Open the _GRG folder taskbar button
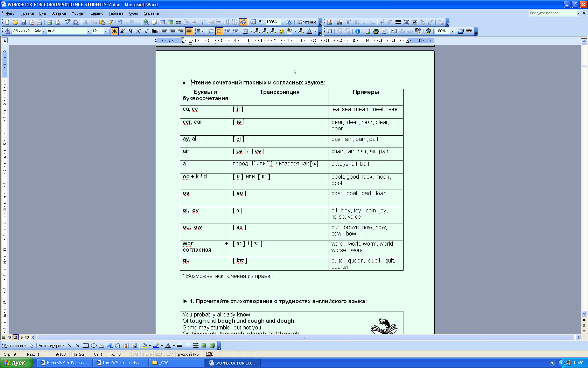The image size is (588, 368). coord(176,363)
